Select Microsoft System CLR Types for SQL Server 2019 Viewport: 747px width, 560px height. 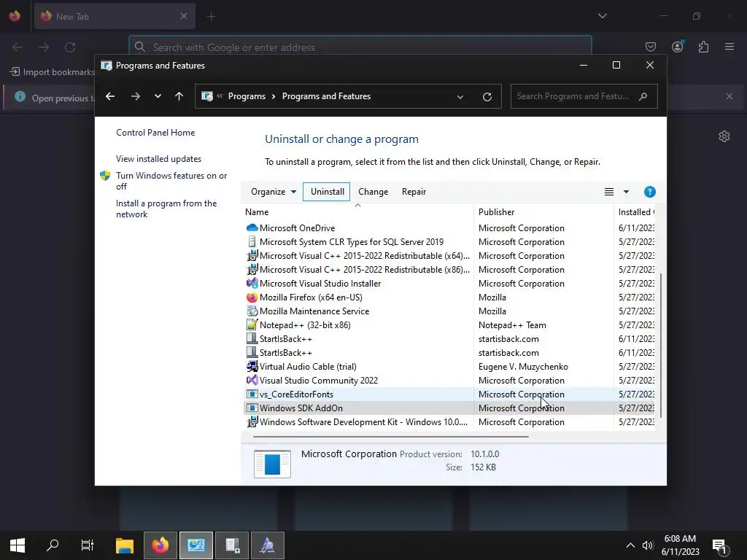[x=351, y=242]
